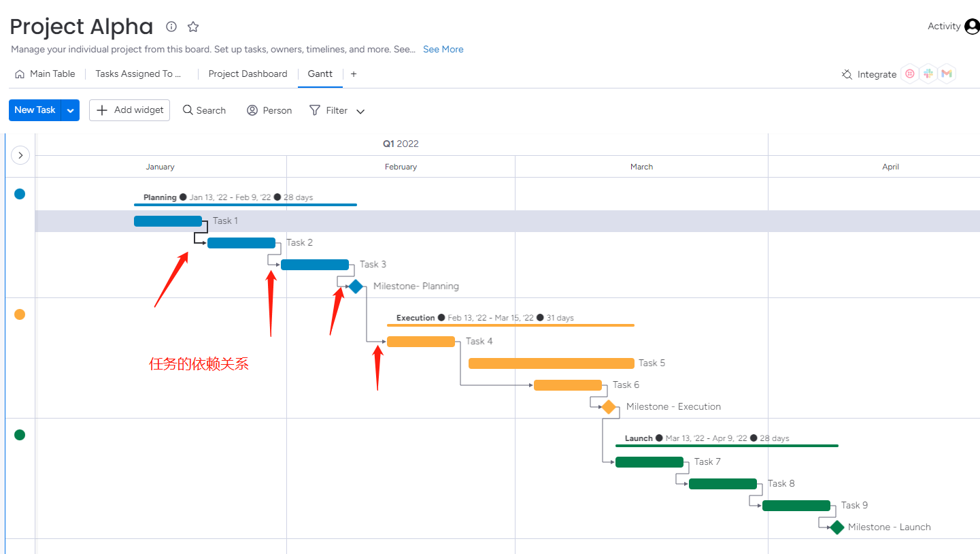Expand the collapsed left side panel
This screenshot has width=980, height=554.
[20, 155]
